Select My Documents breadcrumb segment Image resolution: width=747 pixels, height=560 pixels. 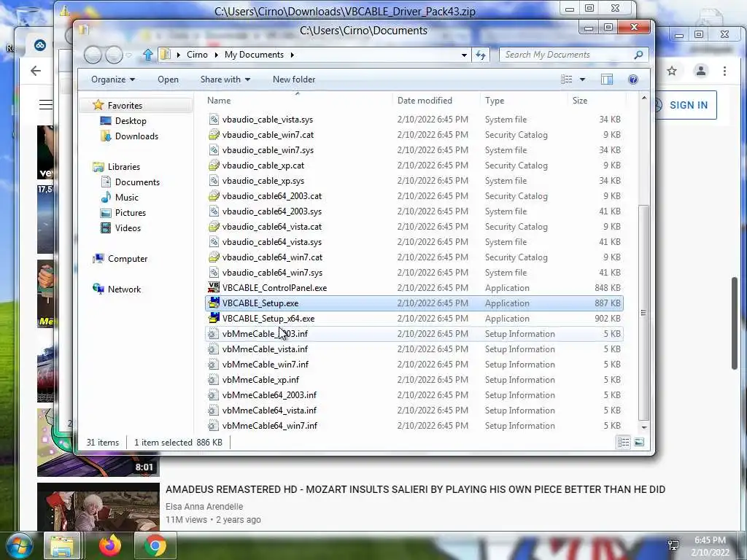point(254,55)
